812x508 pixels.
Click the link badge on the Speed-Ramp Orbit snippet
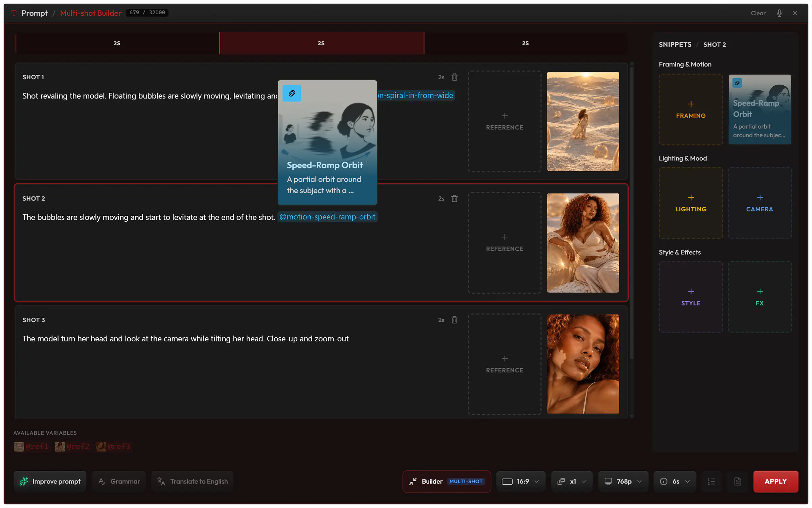point(737,83)
